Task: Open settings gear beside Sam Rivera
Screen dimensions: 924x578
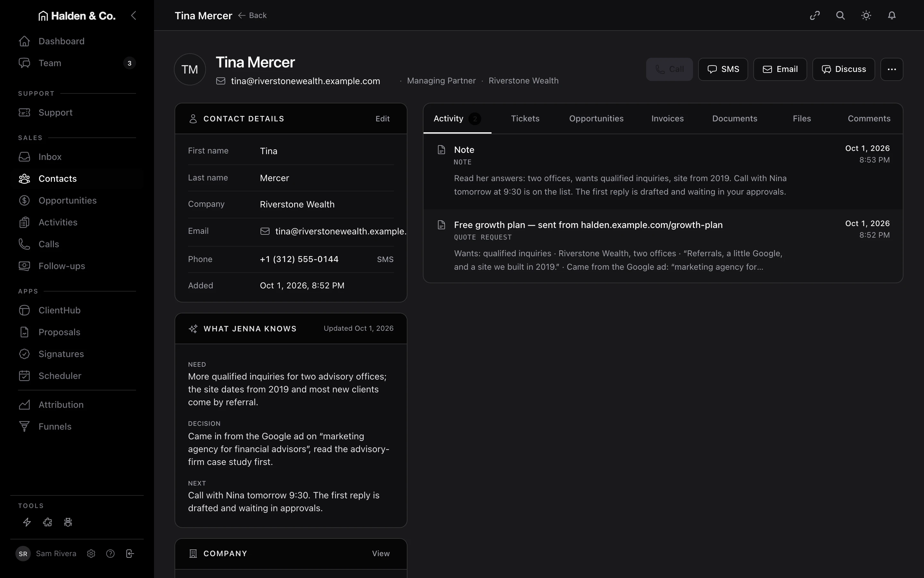Action: pyautogui.click(x=91, y=554)
